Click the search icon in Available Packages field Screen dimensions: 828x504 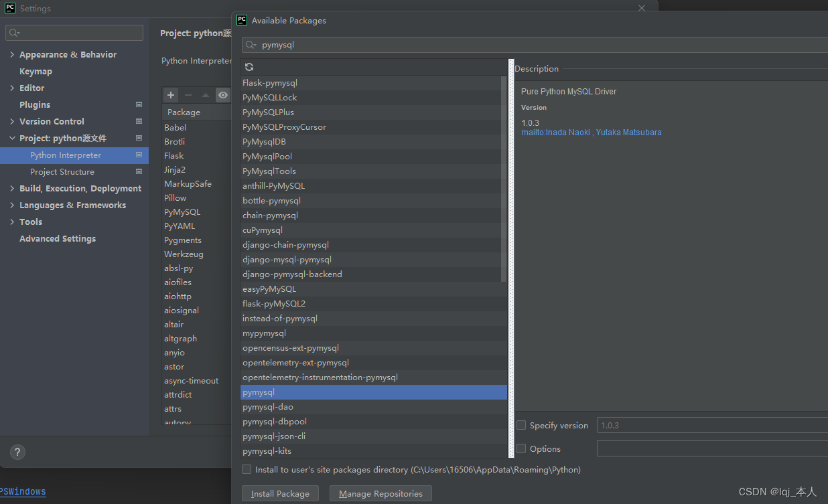coord(251,45)
